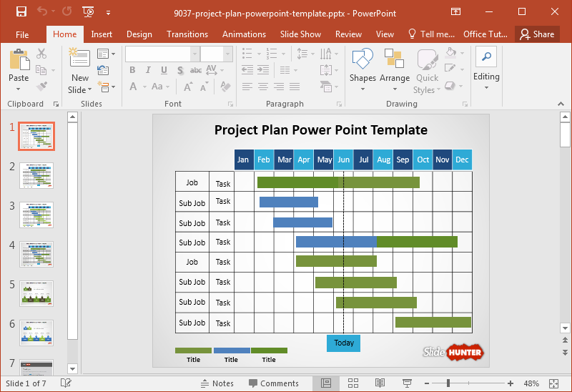Click the zoom slider handle

pyautogui.click(x=450, y=383)
